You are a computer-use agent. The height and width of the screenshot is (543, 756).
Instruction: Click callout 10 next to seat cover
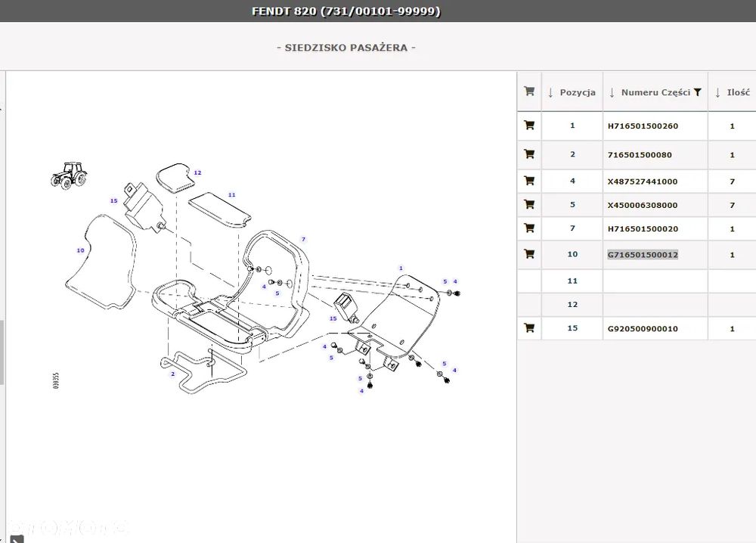(x=81, y=250)
